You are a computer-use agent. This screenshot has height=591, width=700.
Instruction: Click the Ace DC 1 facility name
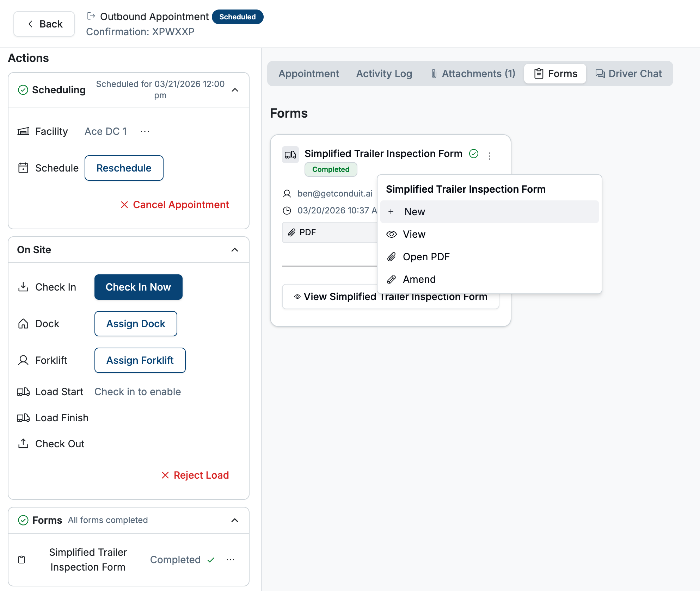point(106,131)
